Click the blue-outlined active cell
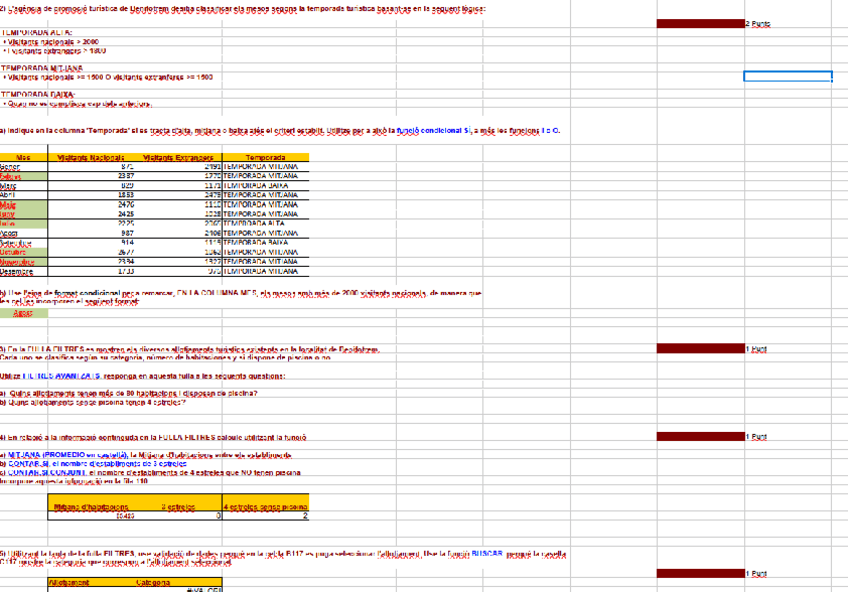Viewport: 848px width, 592px height. 787,76
